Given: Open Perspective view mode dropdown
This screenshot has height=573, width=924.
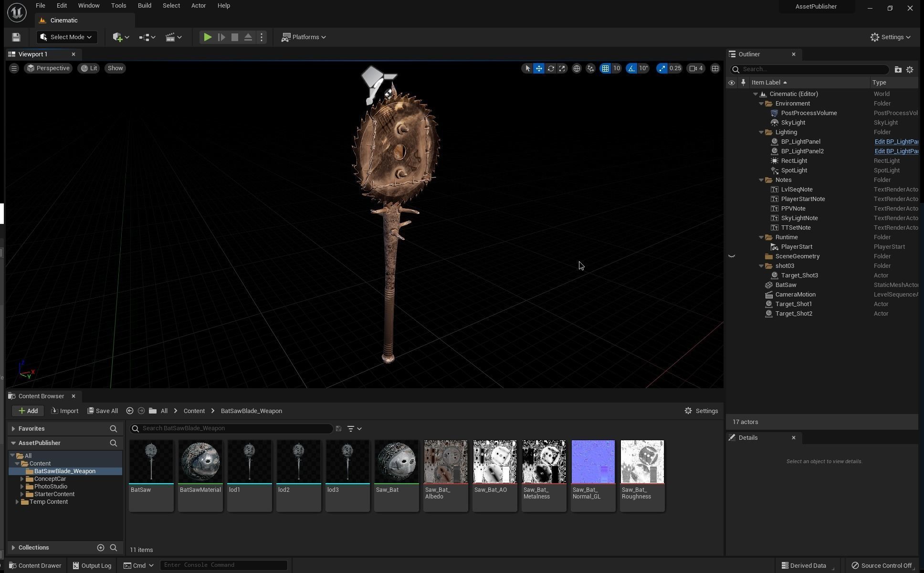Looking at the screenshot, I should [48, 68].
